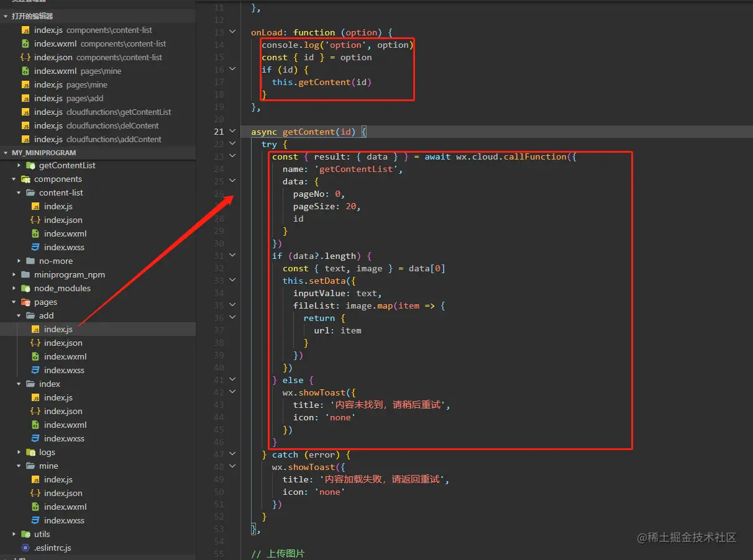
Task: Select highlighted index.js in add folder
Action: (98, 329)
